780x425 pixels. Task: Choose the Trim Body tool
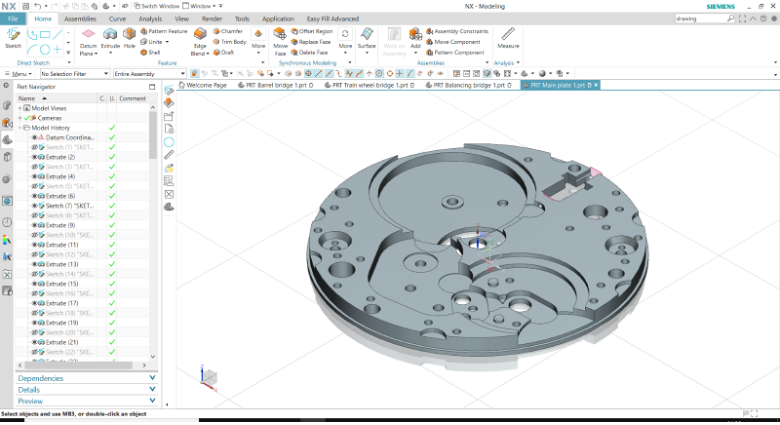click(229, 42)
